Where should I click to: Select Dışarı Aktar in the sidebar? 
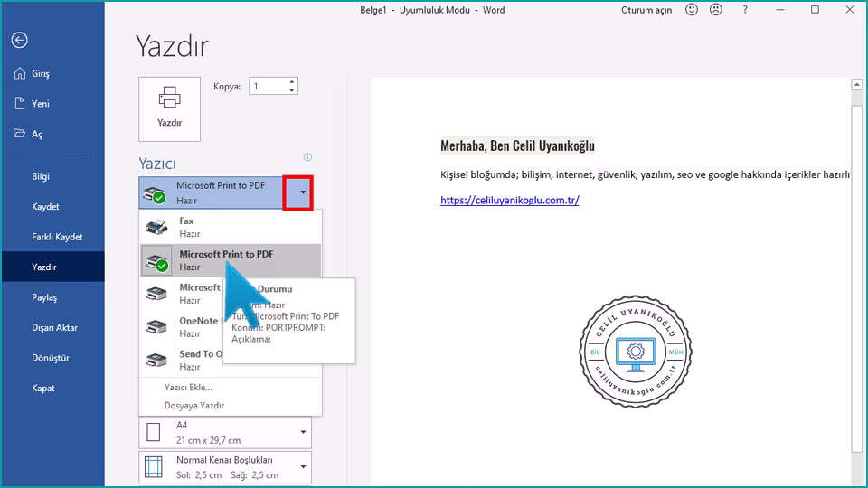pyautogui.click(x=52, y=327)
